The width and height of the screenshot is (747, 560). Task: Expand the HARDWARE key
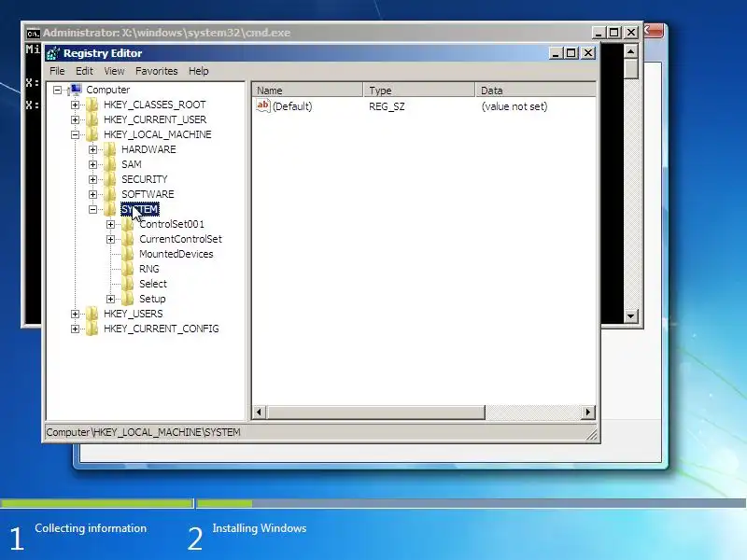[92, 149]
